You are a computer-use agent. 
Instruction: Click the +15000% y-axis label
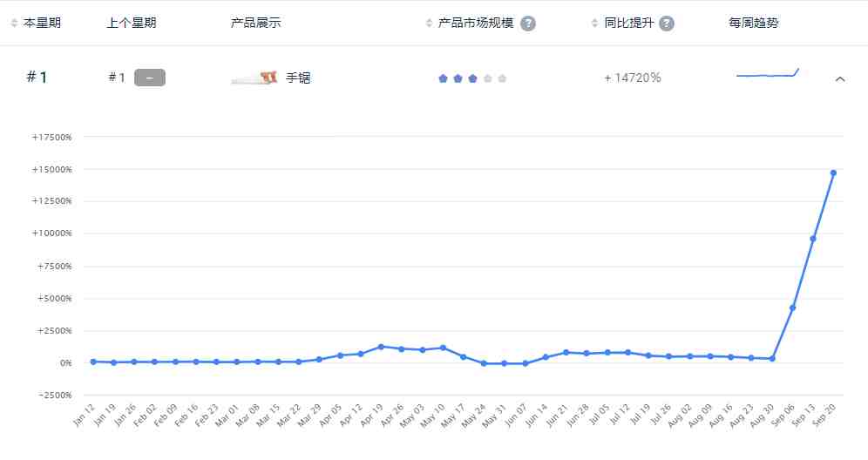pyautogui.click(x=52, y=169)
